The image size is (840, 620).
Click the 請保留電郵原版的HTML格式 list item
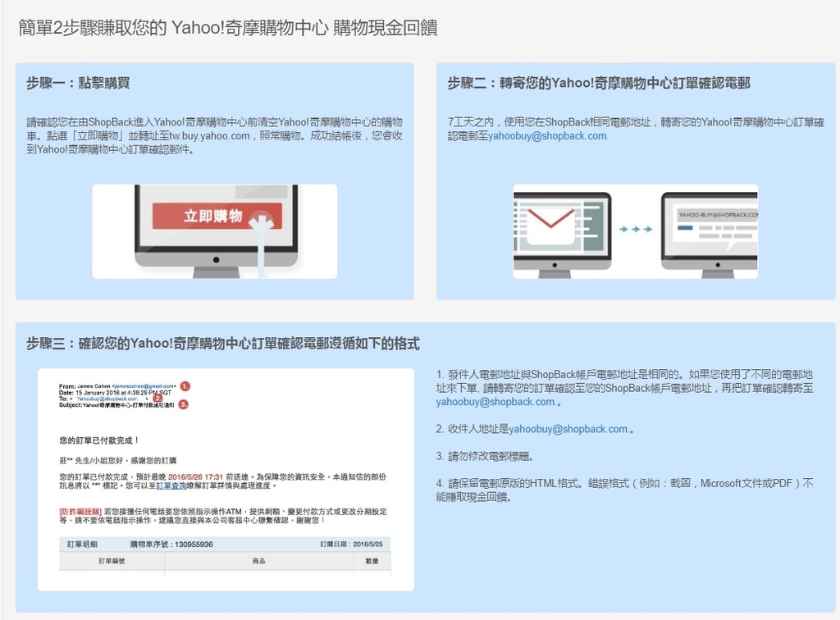click(x=624, y=490)
